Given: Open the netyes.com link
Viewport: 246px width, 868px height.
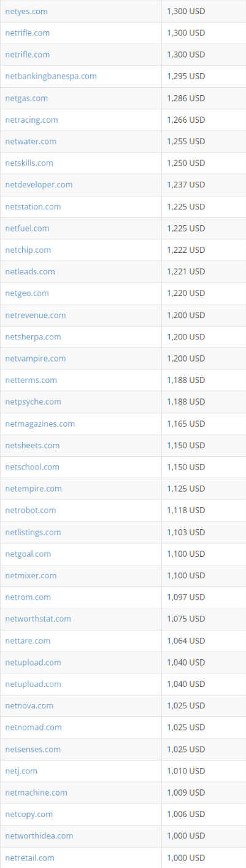Looking at the screenshot, I should click(26, 11).
